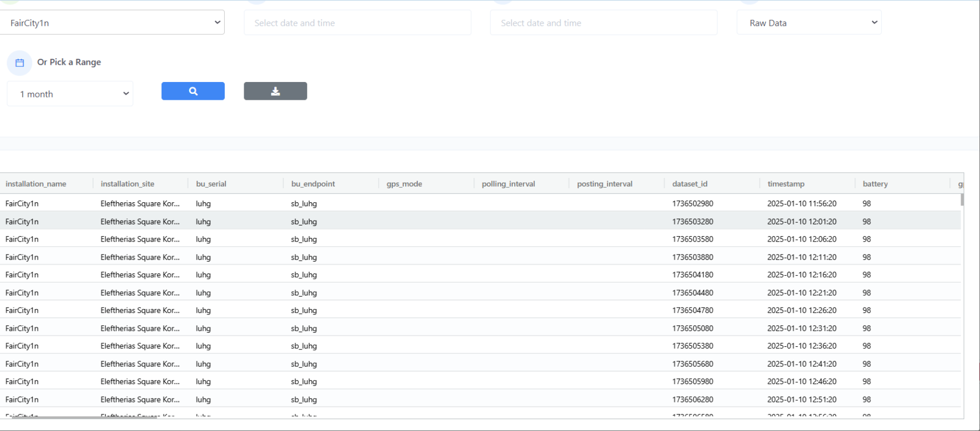Screen dimensions: 980x431
Task: Click the battery column header
Action: pyautogui.click(x=875, y=184)
